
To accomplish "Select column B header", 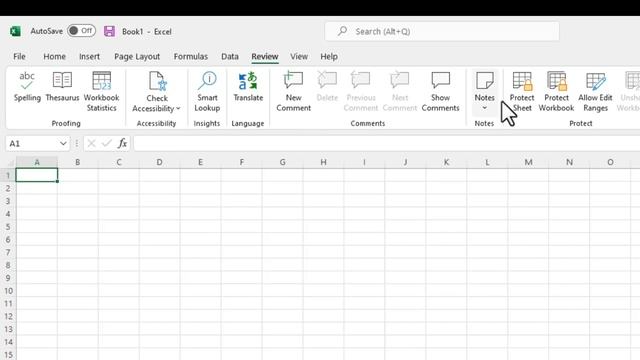I will [x=78, y=162].
